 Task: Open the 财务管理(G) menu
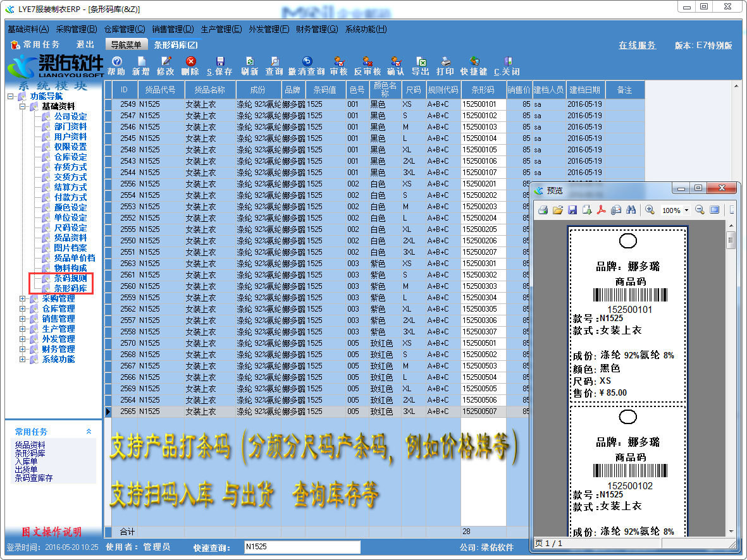[x=317, y=29]
